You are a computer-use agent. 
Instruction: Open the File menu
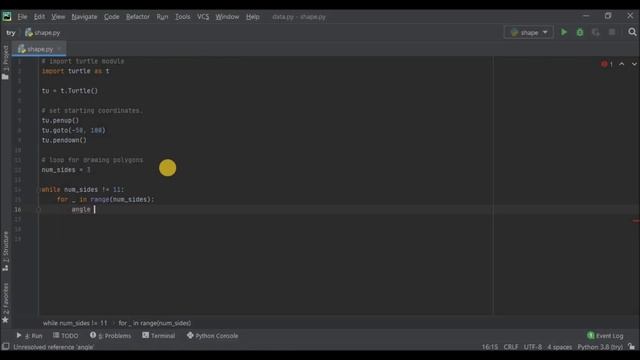click(22, 17)
